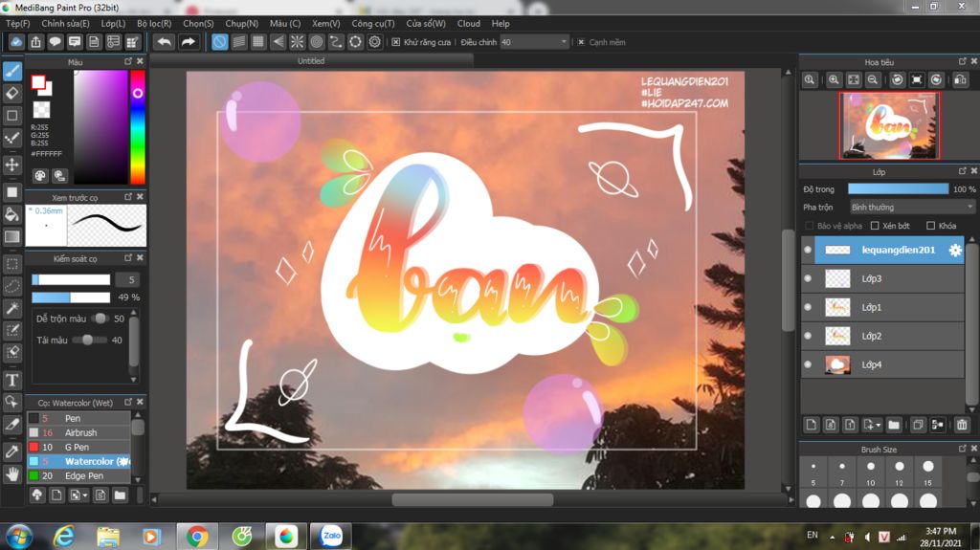This screenshot has width=980, height=550.
Task: Show hidden tray icons arrow
Action: [x=832, y=537]
